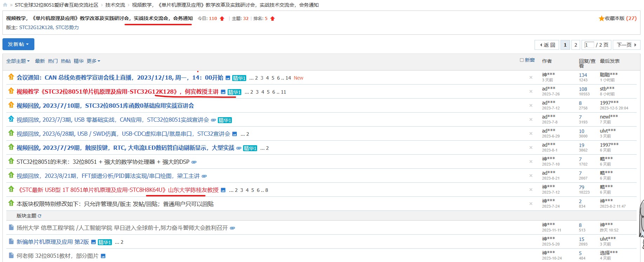Click the star icon to favorite this board
The width and height of the screenshot is (644, 262).
[601, 18]
